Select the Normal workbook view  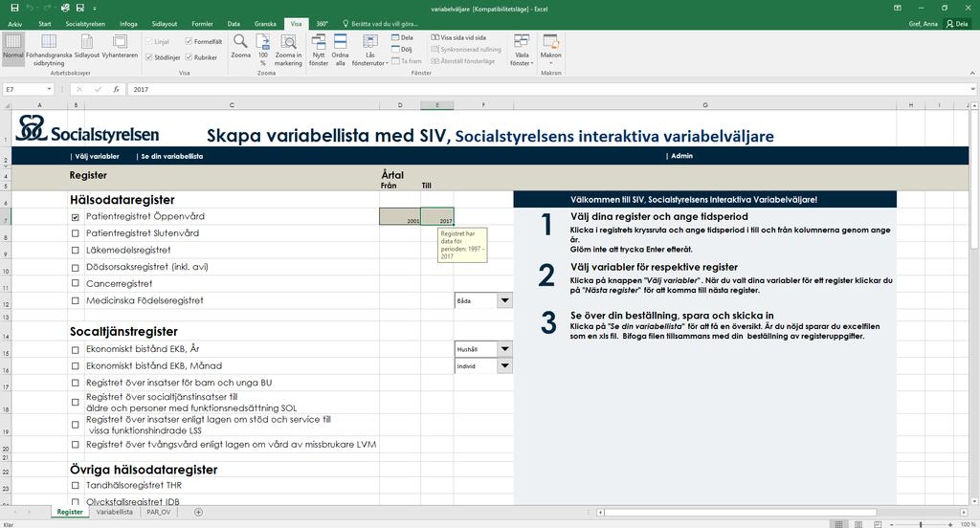tap(12, 50)
